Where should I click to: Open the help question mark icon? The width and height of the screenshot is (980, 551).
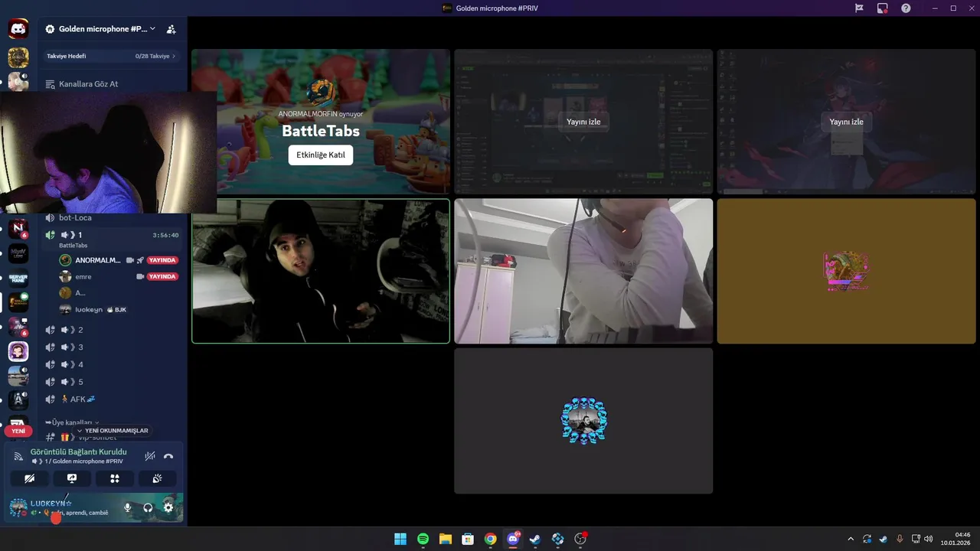click(906, 8)
